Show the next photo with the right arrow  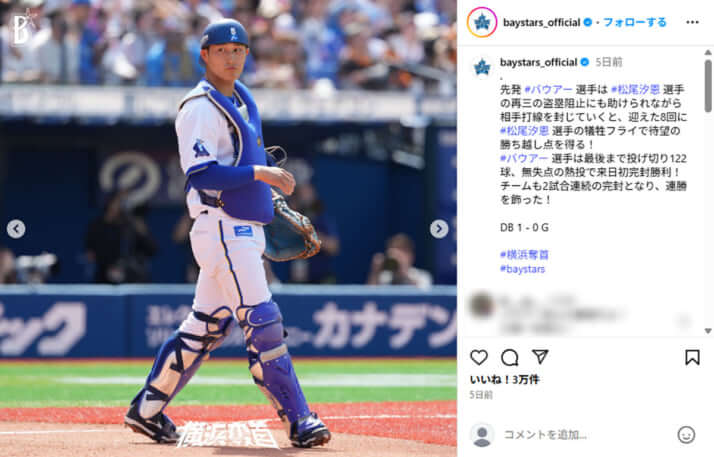click(x=439, y=229)
